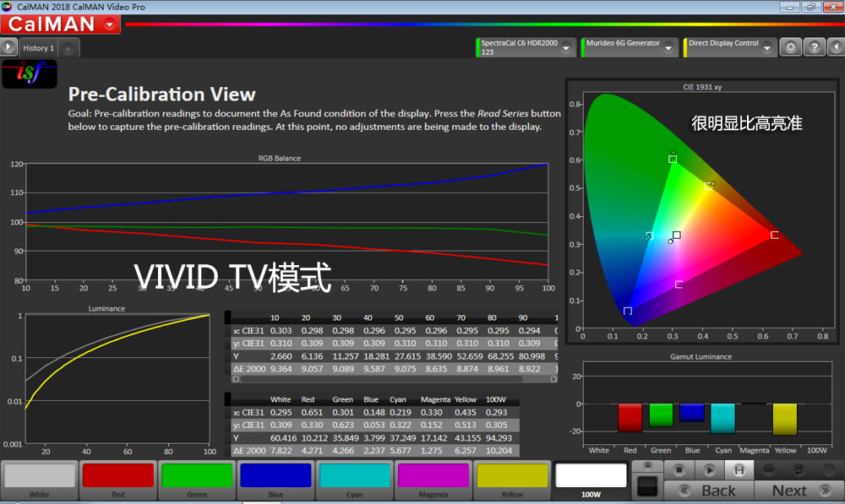Expand the Direct Display Control dropdown

click(x=767, y=48)
